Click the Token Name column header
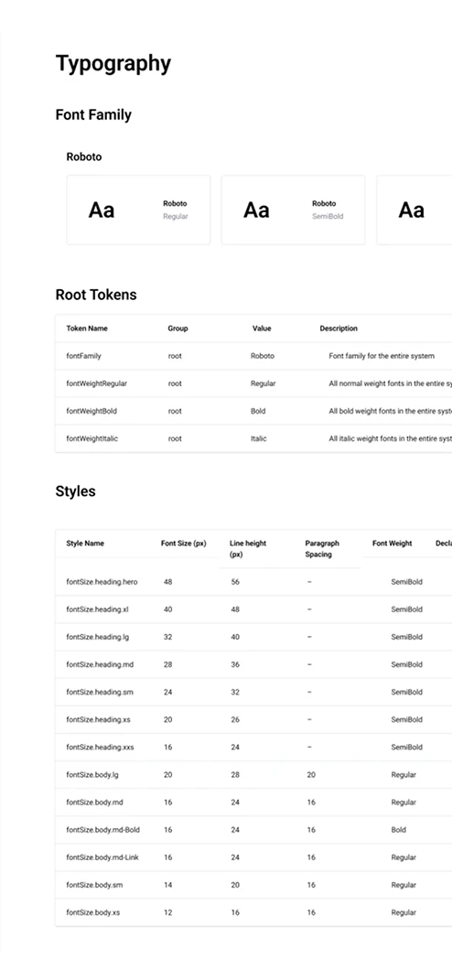The width and height of the screenshot is (452, 980). click(x=87, y=328)
